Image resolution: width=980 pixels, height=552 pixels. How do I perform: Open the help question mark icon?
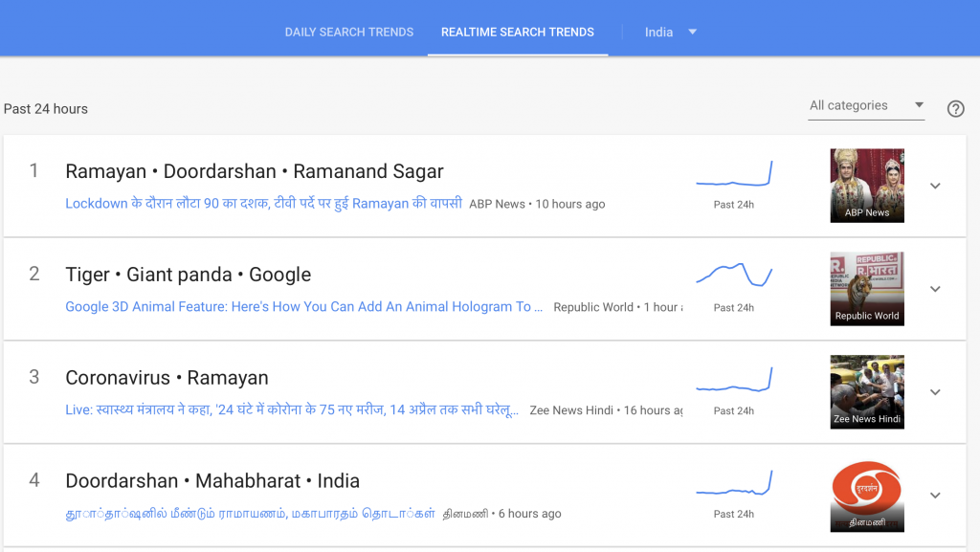tap(955, 109)
